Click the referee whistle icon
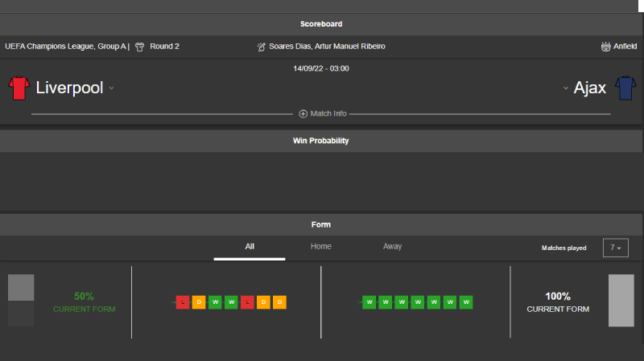This screenshot has height=361, width=644. [x=261, y=47]
